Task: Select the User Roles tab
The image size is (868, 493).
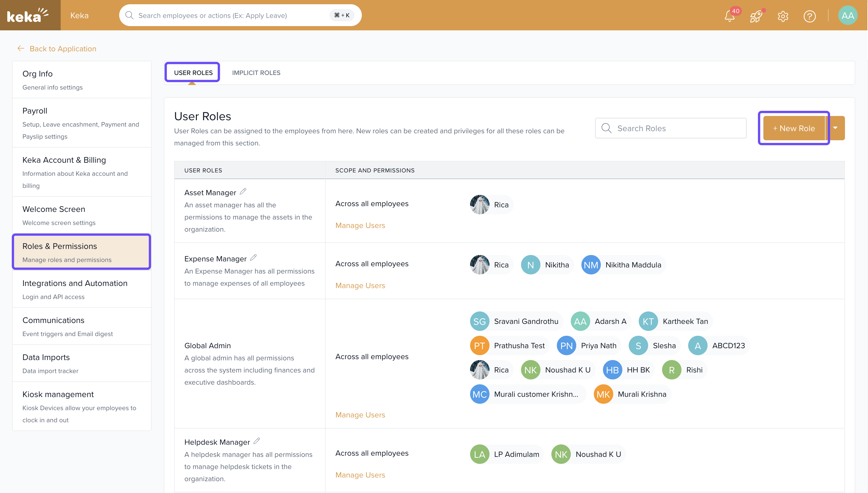Action: coord(193,73)
